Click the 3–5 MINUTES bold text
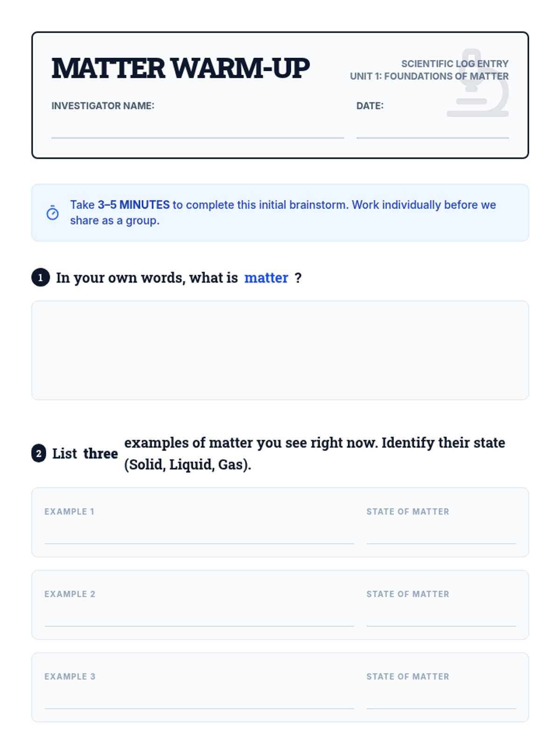 (x=133, y=205)
